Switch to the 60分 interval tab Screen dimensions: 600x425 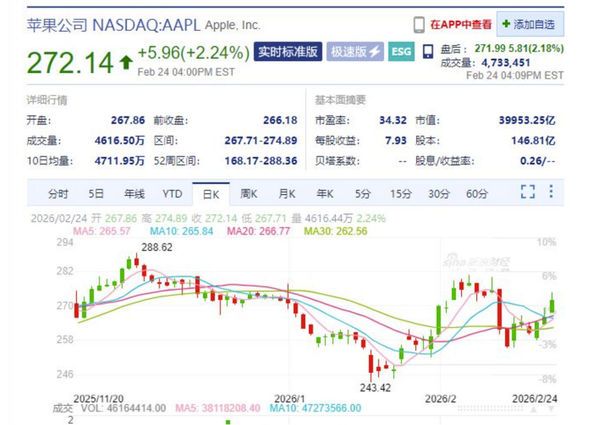pos(477,193)
